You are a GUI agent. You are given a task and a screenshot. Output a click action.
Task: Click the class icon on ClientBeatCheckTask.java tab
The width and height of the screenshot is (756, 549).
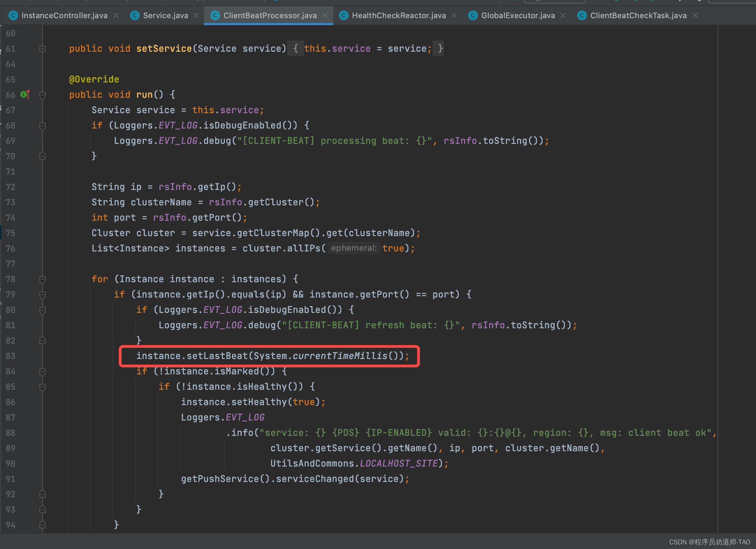[582, 15]
